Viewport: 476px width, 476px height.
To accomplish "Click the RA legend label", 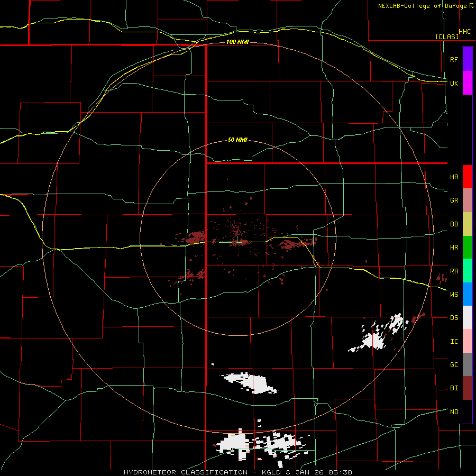I will (454, 271).
